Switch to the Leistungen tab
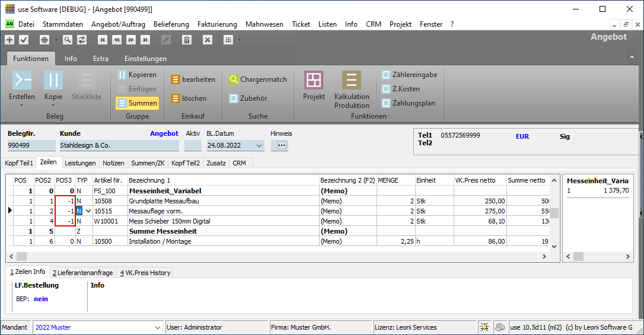The height and width of the screenshot is (335, 644). [x=80, y=162]
